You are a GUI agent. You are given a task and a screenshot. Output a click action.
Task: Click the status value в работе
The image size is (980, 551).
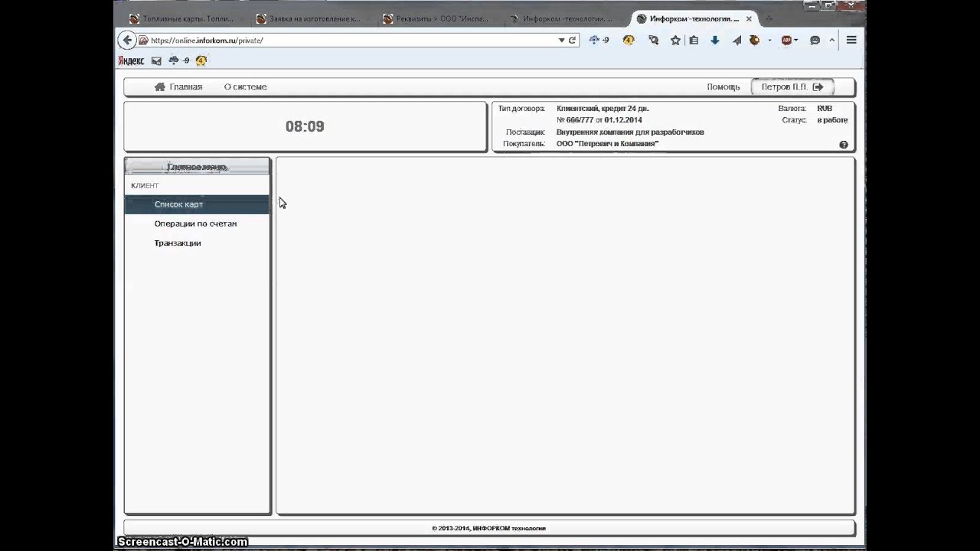click(832, 120)
